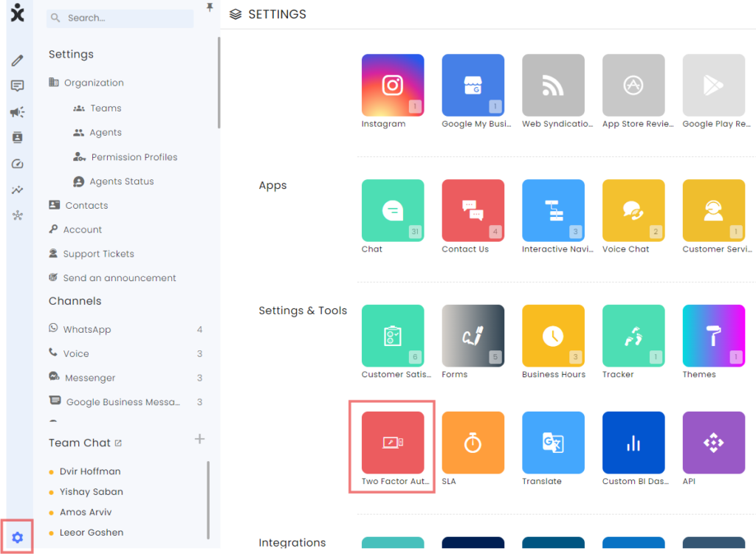Screen dimensions: 756x554
Task: Open the Custom BI Dashboard tile
Action: (633, 443)
